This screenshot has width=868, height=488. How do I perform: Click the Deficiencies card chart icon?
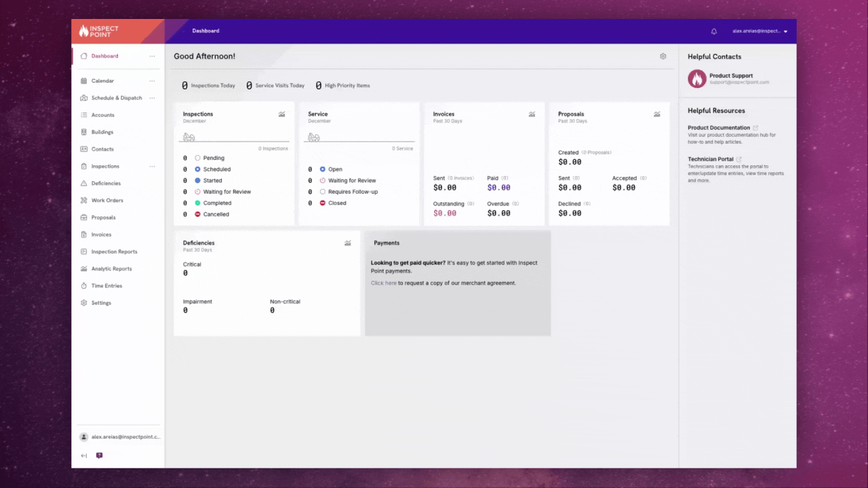(347, 243)
